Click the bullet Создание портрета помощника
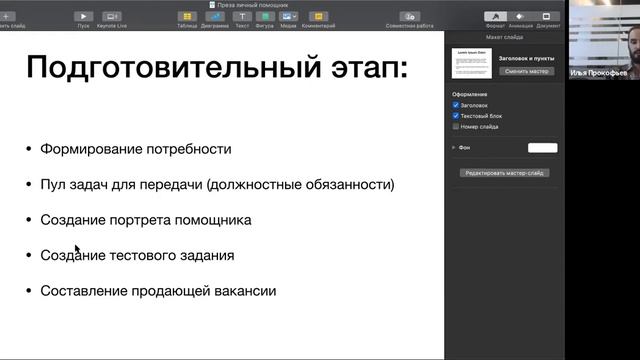The width and height of the screenshot is (640, 360). 146,220
